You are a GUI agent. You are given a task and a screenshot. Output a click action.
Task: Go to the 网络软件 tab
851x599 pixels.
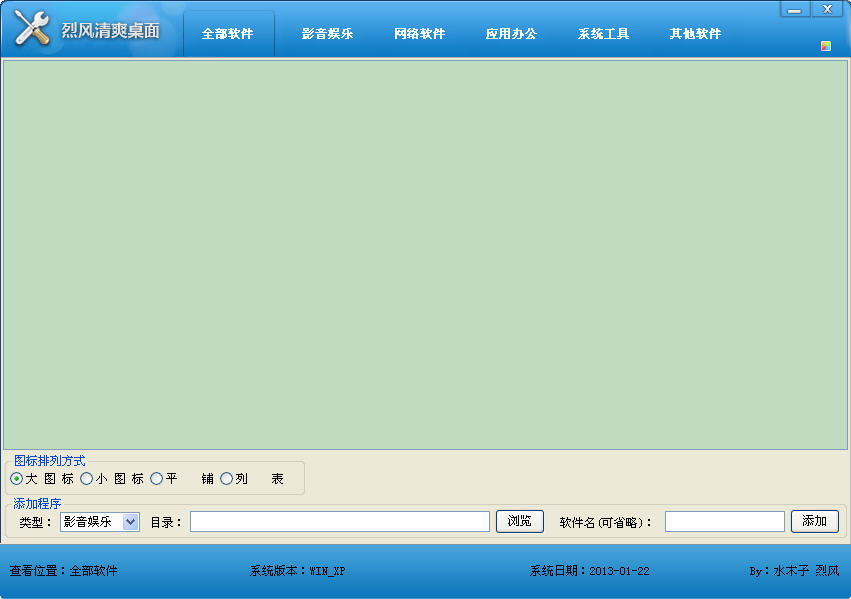pyautogui.click(x=420, y=34)
